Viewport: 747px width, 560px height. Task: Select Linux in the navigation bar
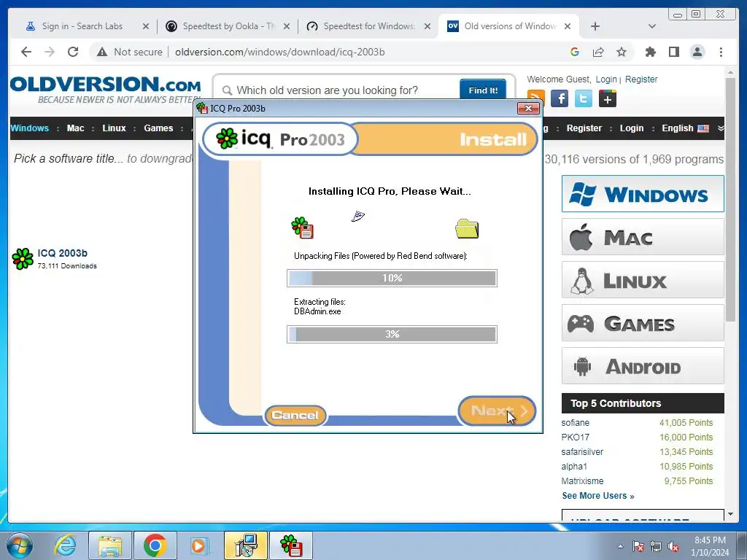click(114, 128)
